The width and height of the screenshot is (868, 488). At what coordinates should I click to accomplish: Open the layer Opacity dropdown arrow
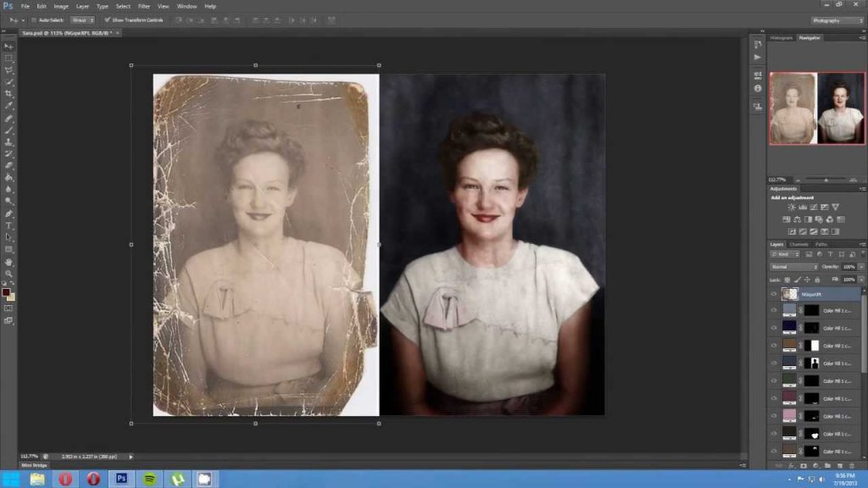(x=861, y=267)
